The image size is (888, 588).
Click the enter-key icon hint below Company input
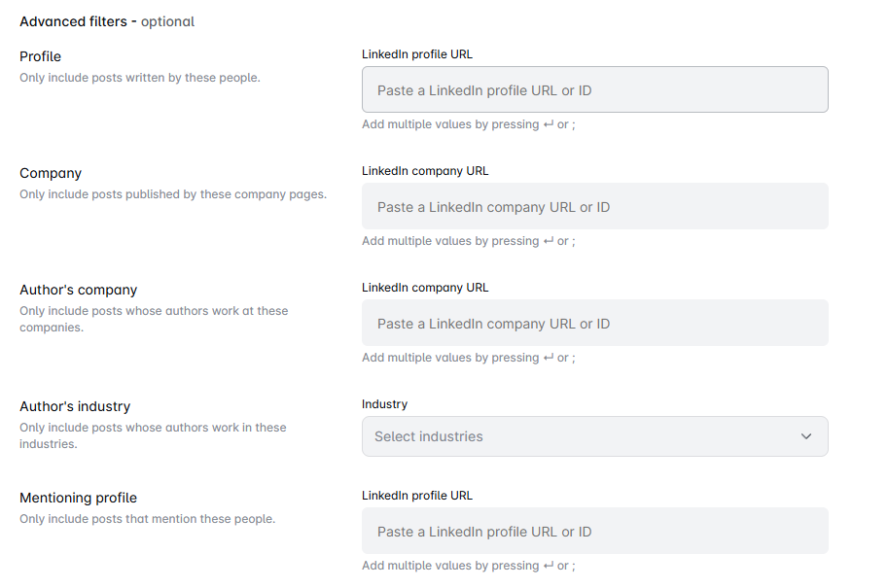click(549, 241)
